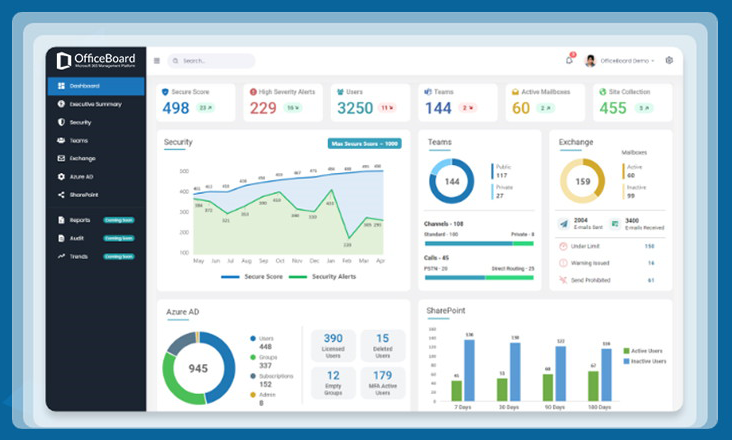
Task: Click the Channels Standard/Private progress bar
Action: (x=479, y=243)
